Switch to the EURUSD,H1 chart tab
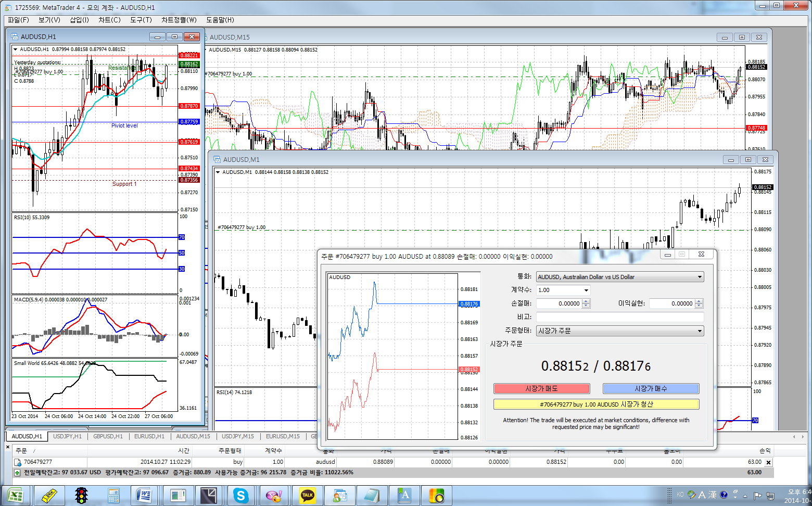The image size is (812, 506). click(149, 436)
